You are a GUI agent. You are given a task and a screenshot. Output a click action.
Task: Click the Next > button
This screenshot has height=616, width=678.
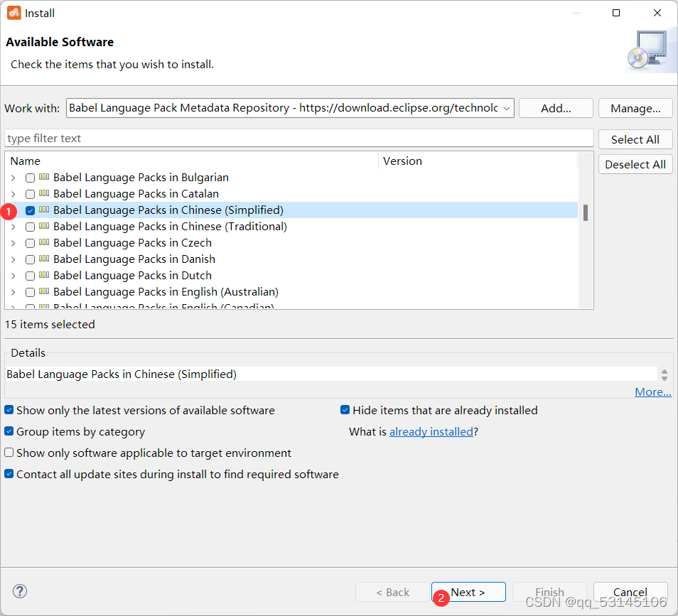pos(468,592)
